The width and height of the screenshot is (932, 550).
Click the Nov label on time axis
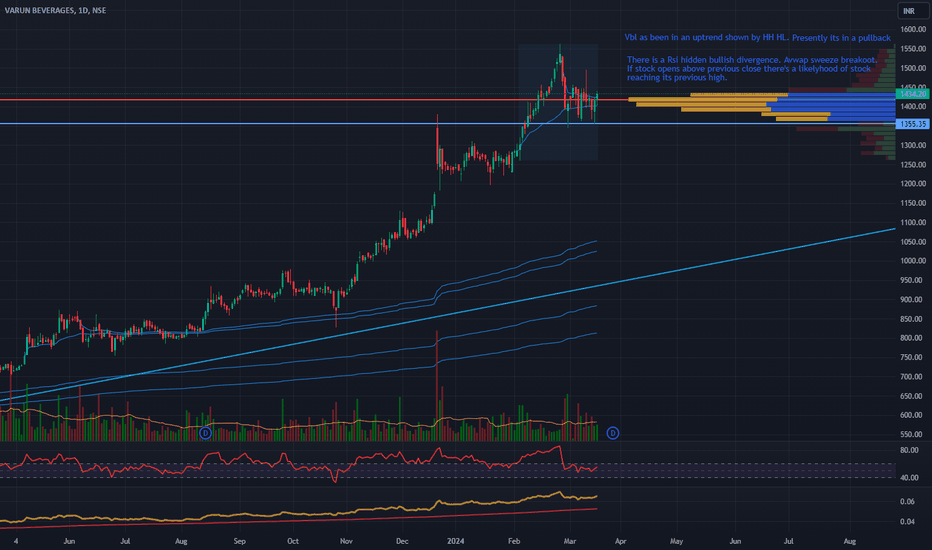point(347,541)
